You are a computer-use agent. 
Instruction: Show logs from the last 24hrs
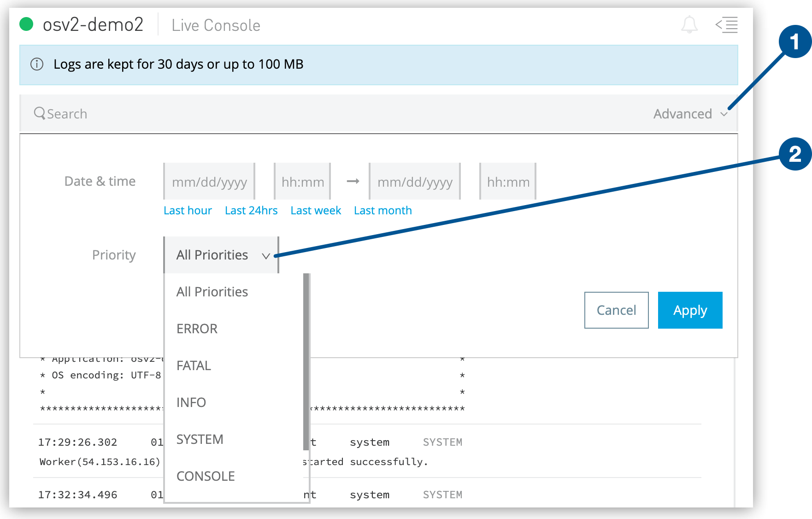[251, 210]
